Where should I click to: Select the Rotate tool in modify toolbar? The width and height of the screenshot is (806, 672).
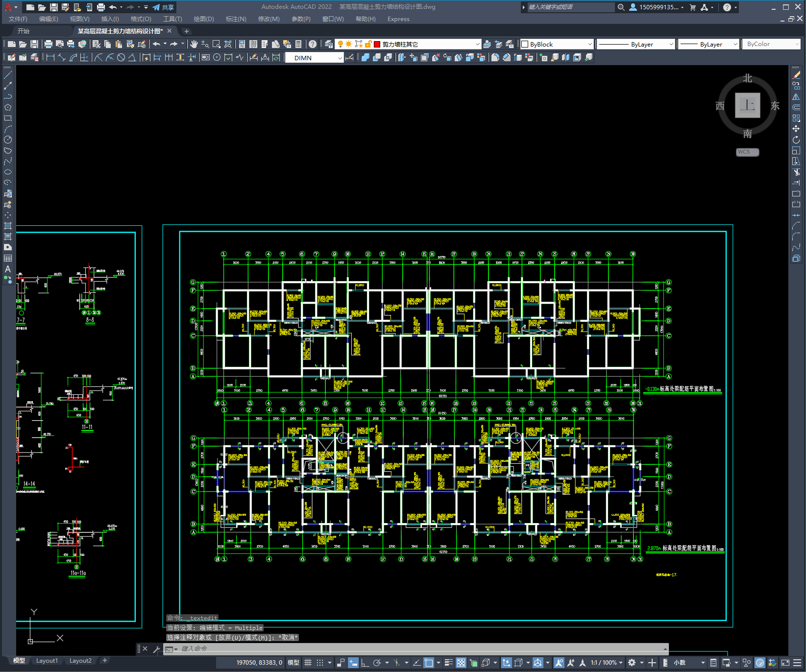pos(796,140)
